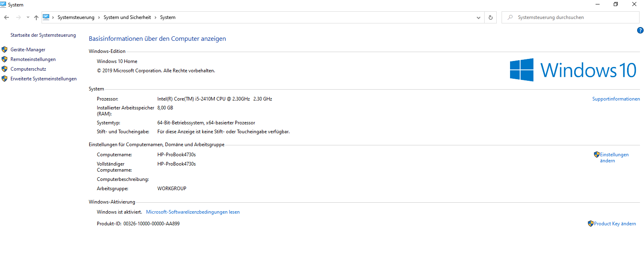
Task: Click Windows 10 Home edition text
Action: point(117,61)
